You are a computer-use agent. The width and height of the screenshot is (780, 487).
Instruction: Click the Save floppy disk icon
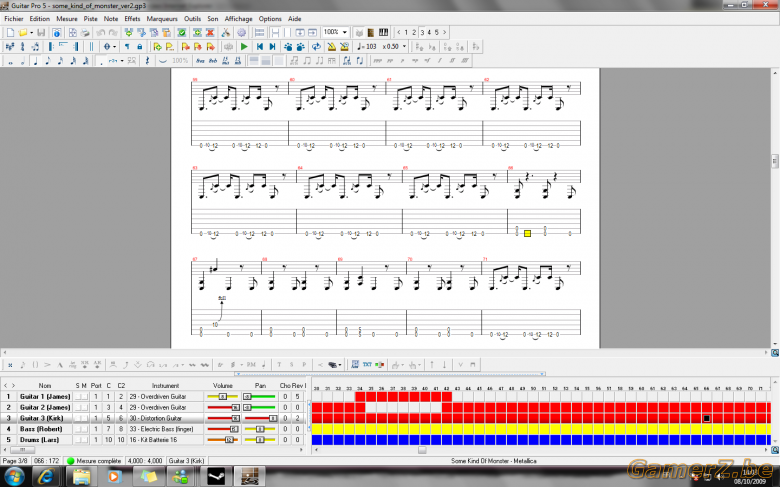tap(41, 32)
